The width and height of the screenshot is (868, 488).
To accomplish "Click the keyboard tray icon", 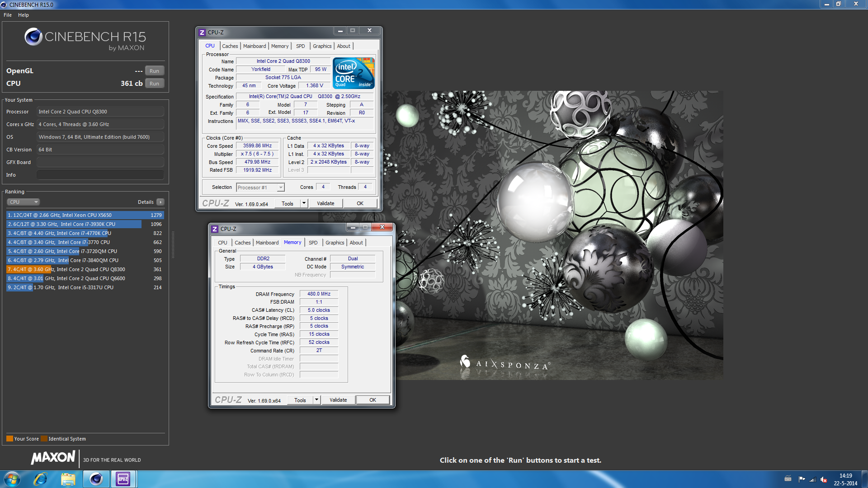I will pos(788,479).
